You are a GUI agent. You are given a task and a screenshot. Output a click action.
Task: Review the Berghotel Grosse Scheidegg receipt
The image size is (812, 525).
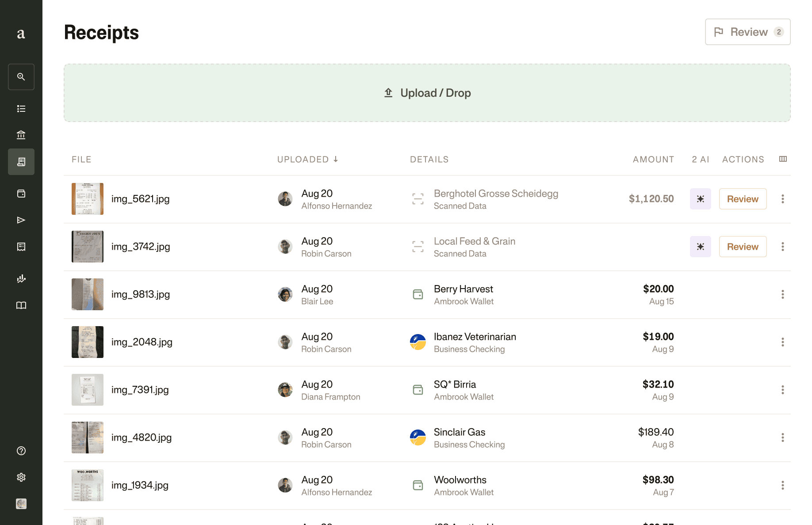pyautogui.click(x=743, y=199)
